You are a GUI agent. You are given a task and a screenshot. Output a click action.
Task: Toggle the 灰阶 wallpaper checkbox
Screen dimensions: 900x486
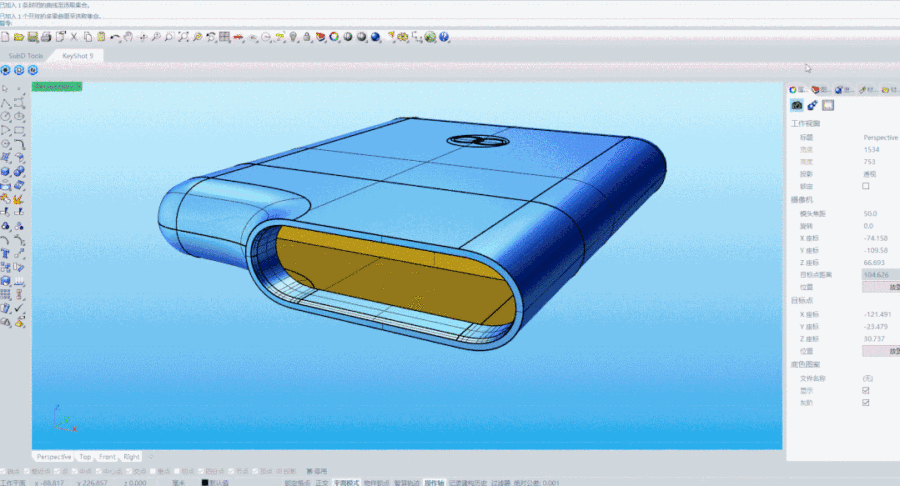pyautogui.click(x=866, y=402)
